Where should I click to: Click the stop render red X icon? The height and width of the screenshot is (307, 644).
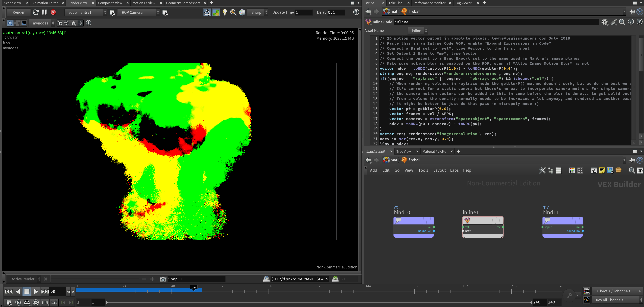click(x=53, y=12)
